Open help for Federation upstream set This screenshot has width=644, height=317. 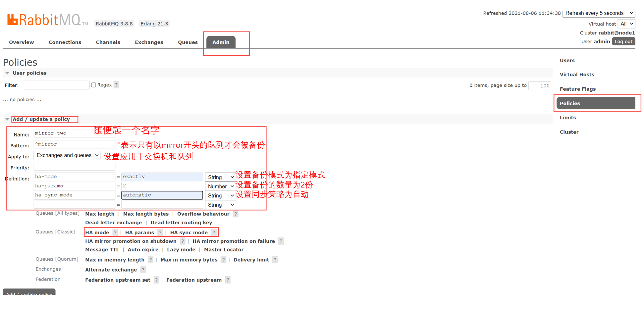156,280
